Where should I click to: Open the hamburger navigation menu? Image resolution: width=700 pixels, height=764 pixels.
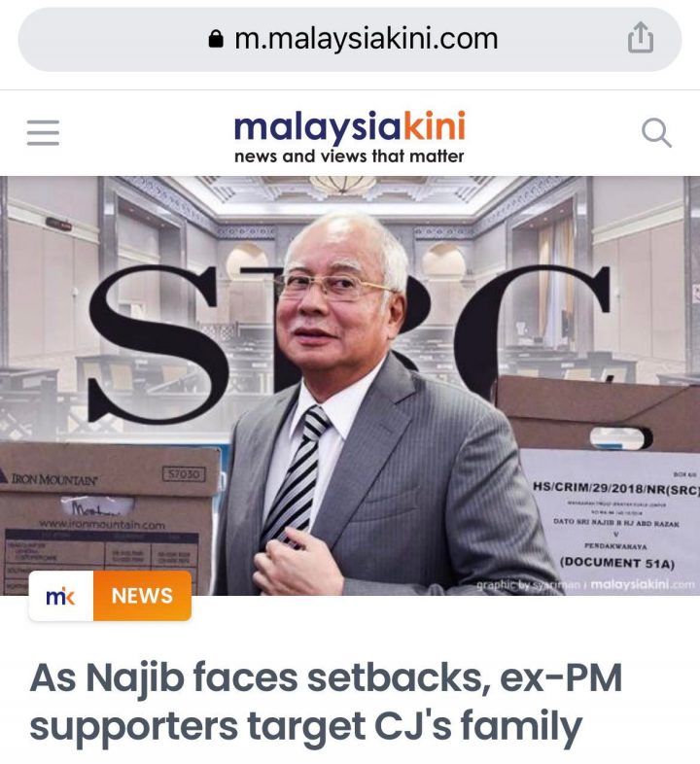click(43, 132)
